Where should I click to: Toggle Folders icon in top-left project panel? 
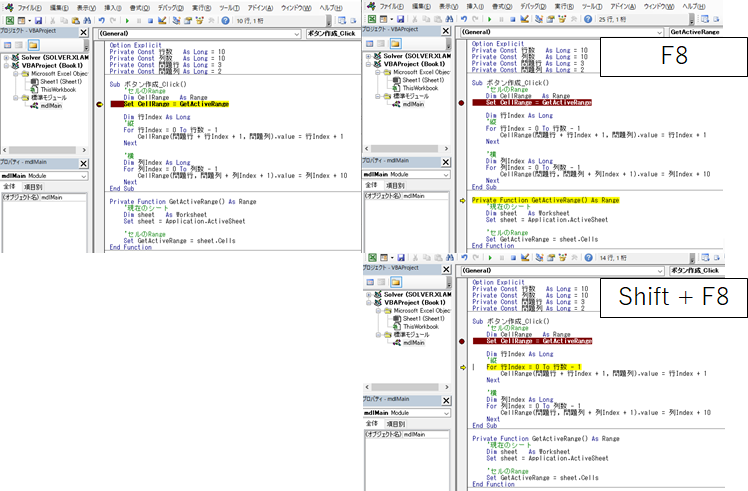tap(33, 45)
